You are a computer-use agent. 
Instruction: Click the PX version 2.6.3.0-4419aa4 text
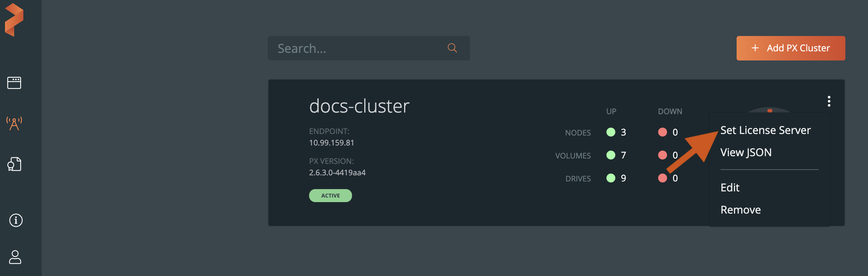click(337, 173)
